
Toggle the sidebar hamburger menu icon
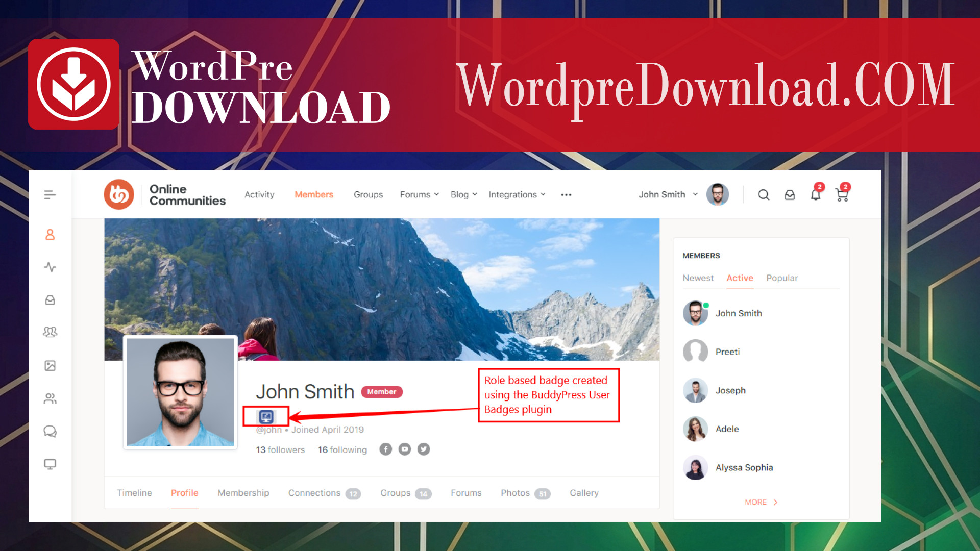coord(50,194)
